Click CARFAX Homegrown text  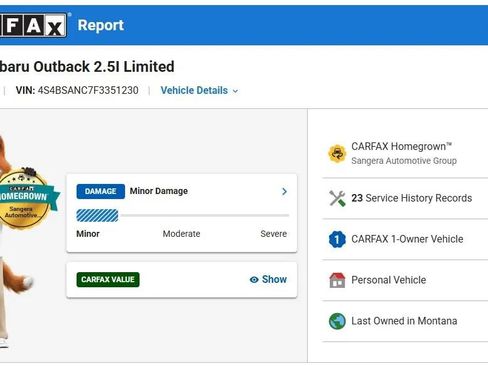(x=401, y=146)
